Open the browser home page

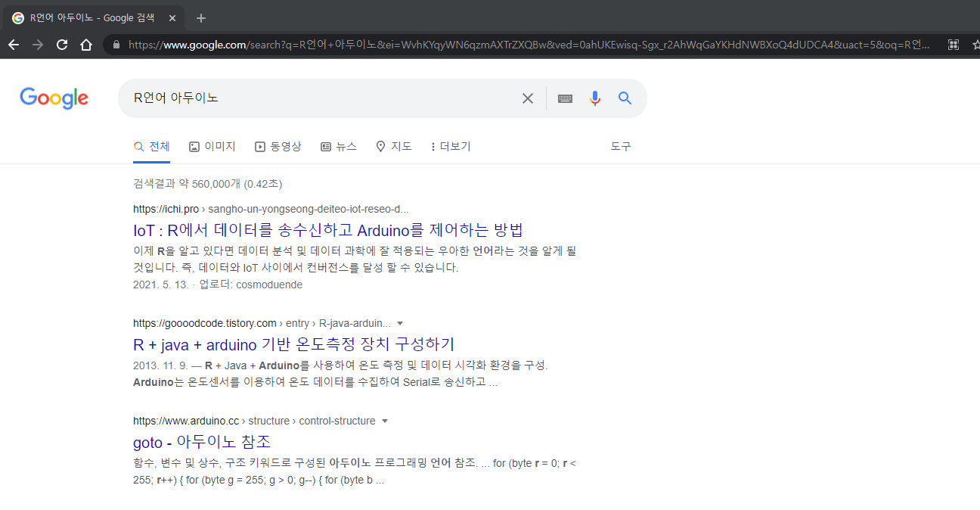point(86,45)
